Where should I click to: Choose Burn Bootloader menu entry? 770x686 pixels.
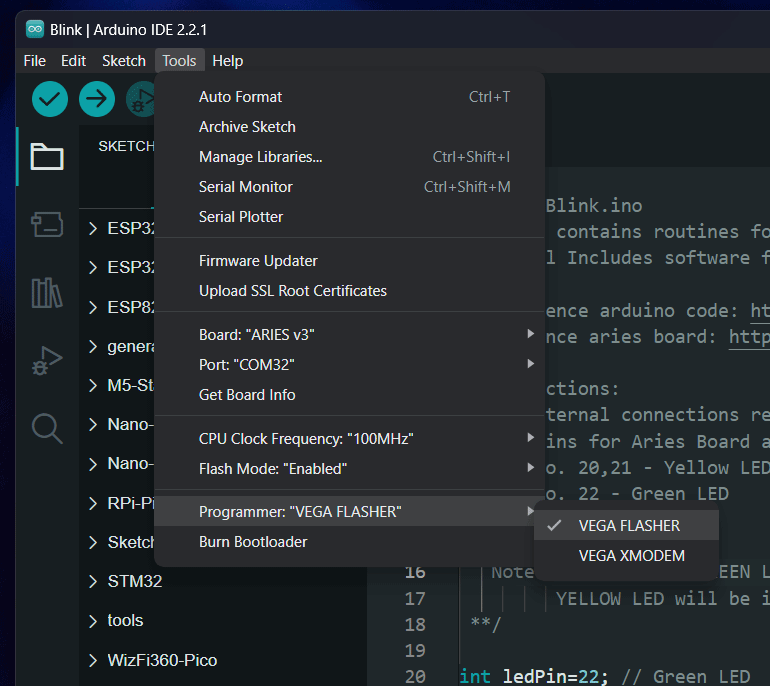350,542
